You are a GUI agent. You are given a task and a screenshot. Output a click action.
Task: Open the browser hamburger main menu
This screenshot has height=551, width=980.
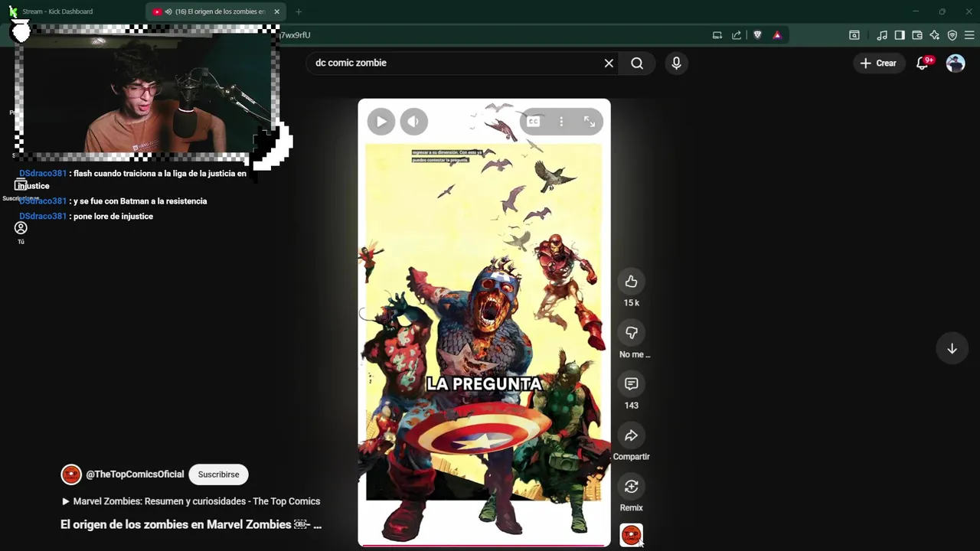point(969,35)
